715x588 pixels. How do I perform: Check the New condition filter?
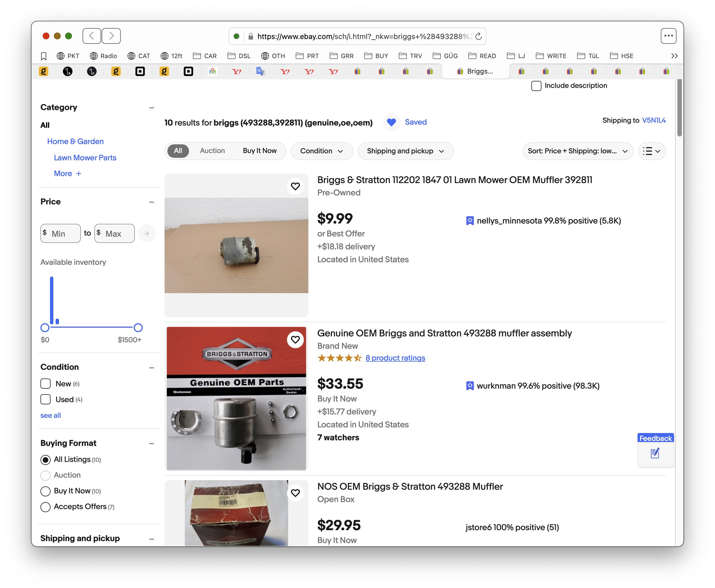[x=45, y=384]
